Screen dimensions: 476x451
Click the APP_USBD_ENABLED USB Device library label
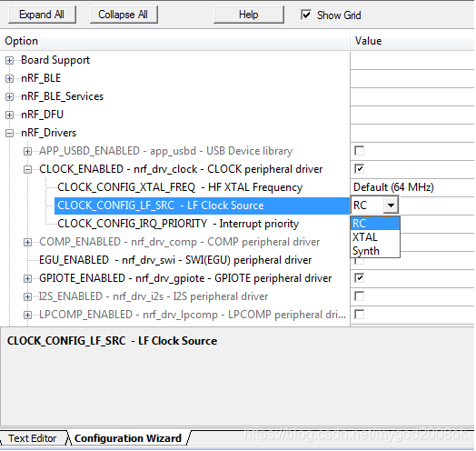tap(165, 151)
